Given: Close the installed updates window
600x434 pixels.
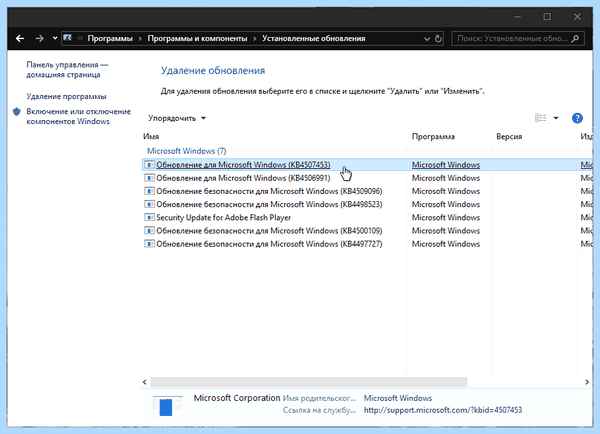Looking at the screenshot, I should (x=577, y=17).
